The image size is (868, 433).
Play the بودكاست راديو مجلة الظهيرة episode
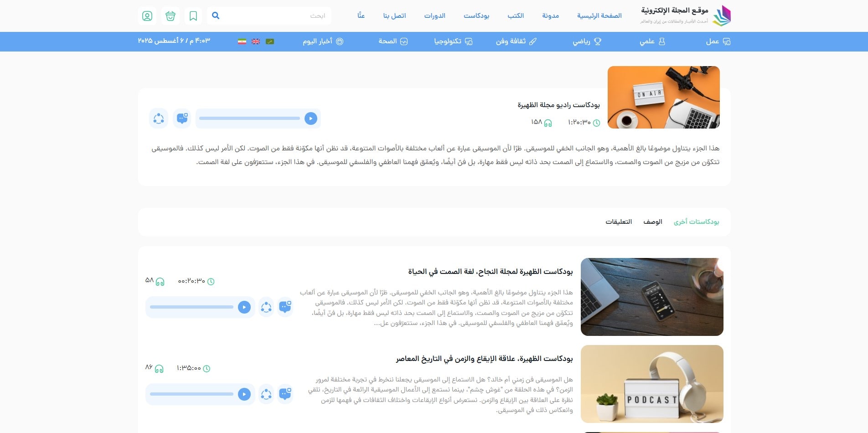point(311,118)
